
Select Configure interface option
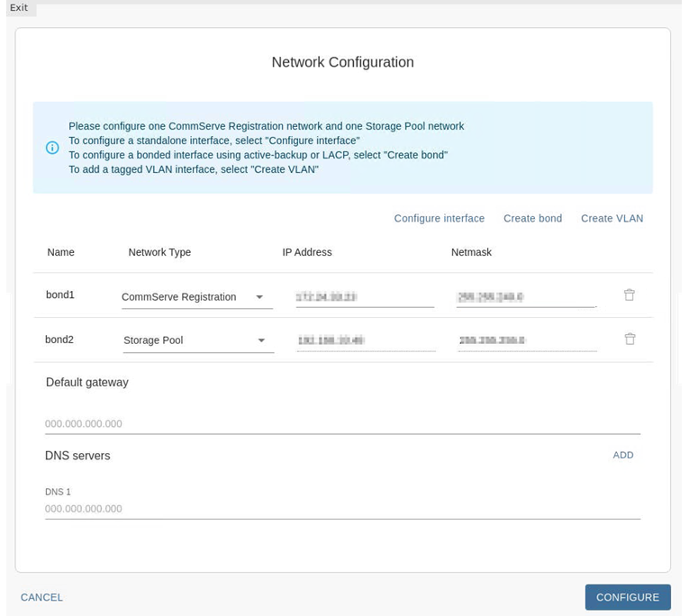point(439,219)
